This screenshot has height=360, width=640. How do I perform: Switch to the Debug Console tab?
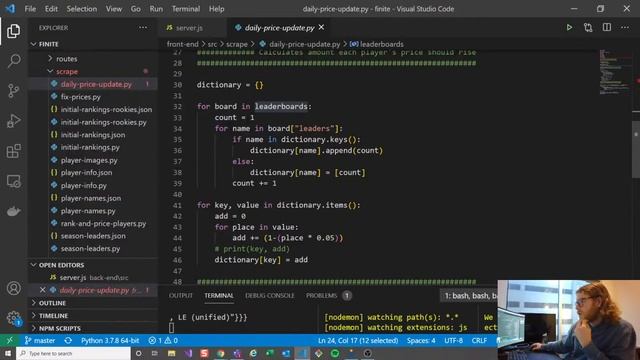269,296
